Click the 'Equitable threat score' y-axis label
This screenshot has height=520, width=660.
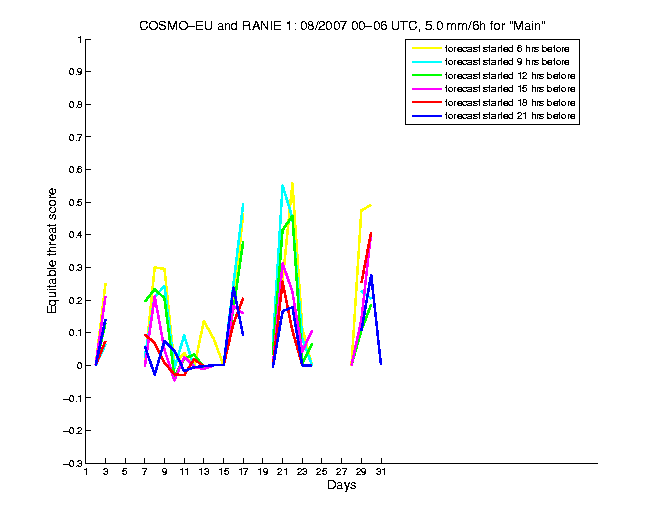click(52, 252)
